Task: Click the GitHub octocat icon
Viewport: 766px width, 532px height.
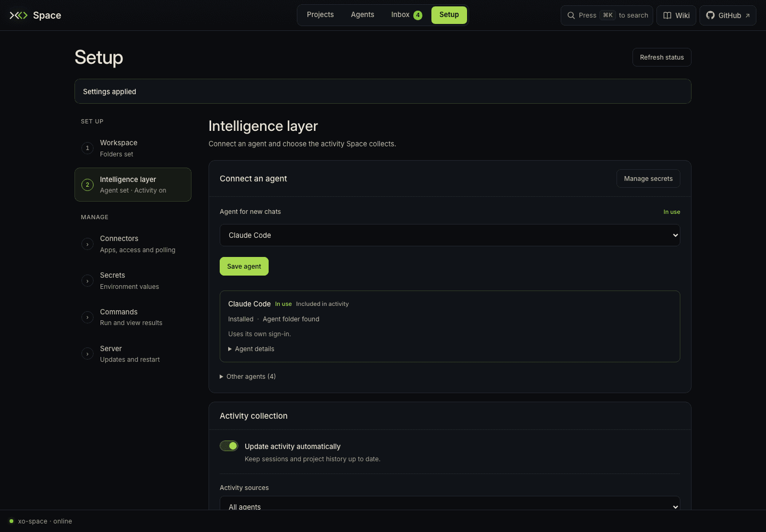Action: click(710, 15)
